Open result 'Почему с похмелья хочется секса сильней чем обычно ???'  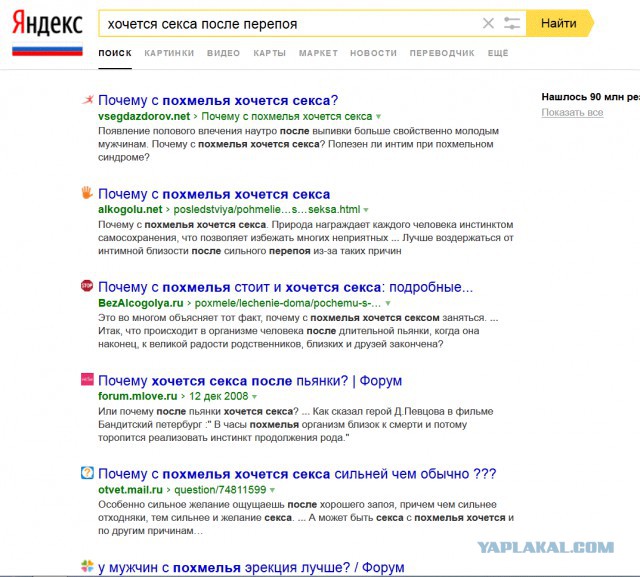(x=297, y=474)
